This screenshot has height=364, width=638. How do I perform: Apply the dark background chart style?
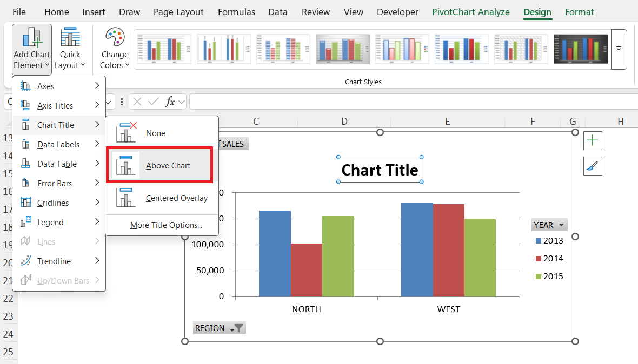coord(580,49)
